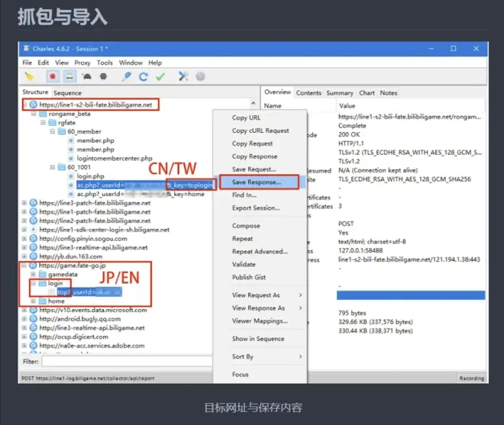Click the green Validate checkmark icon

coord(160,76)
